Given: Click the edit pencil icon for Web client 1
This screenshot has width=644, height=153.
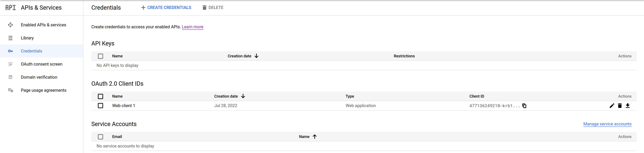Looking at the screenshot, I should (612, 106).
